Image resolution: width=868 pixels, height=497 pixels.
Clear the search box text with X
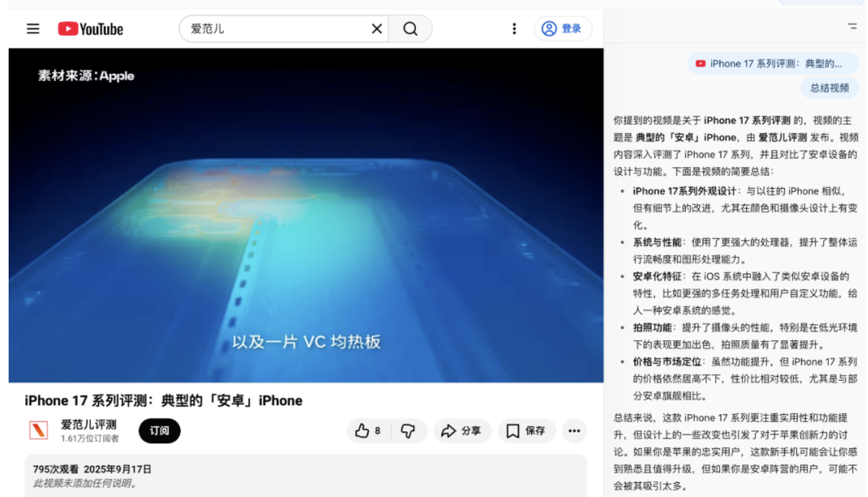click(376, 29)
